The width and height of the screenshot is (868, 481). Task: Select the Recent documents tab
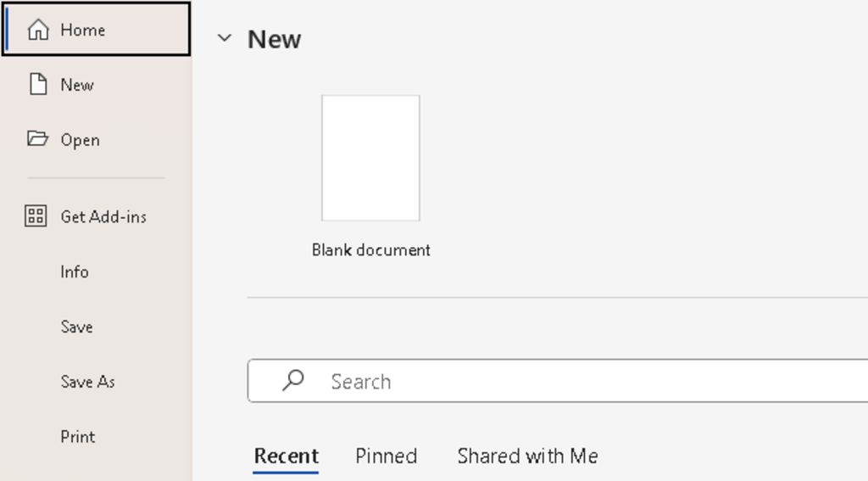click(x=287, y=456)
